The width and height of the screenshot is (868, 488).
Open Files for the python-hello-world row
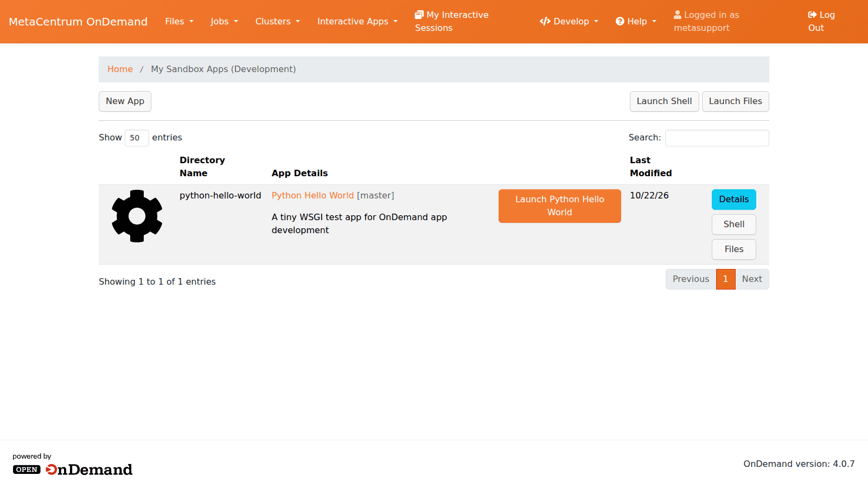tap(733, 249)
